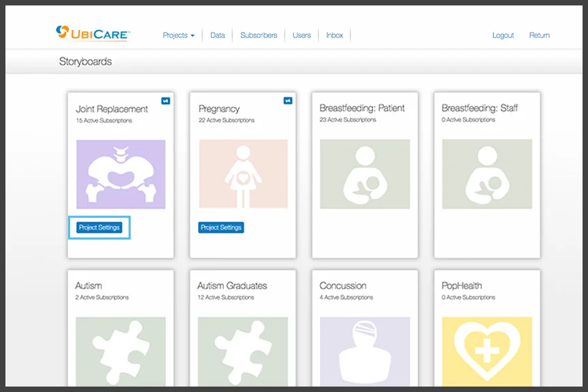Open the Inbox
The image size is (588, 392).
click(x=335, y=35)
